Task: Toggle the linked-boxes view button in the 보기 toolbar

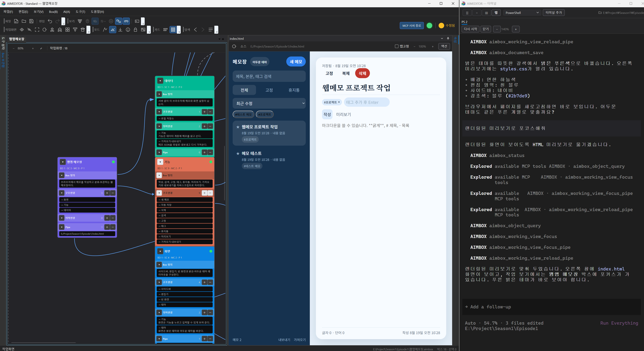Action: click(x=118, y=21)
